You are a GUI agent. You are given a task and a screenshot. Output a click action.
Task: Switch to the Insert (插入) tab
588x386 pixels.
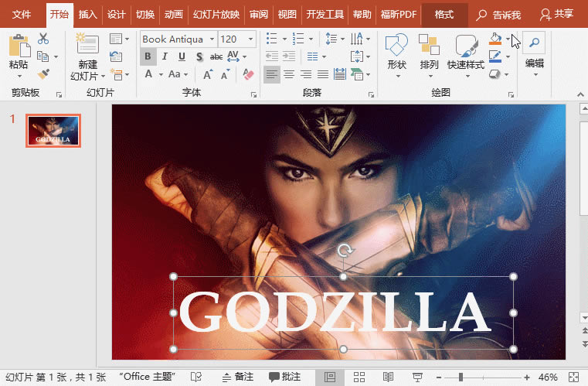pyautogui.click(x=88, y=15)
